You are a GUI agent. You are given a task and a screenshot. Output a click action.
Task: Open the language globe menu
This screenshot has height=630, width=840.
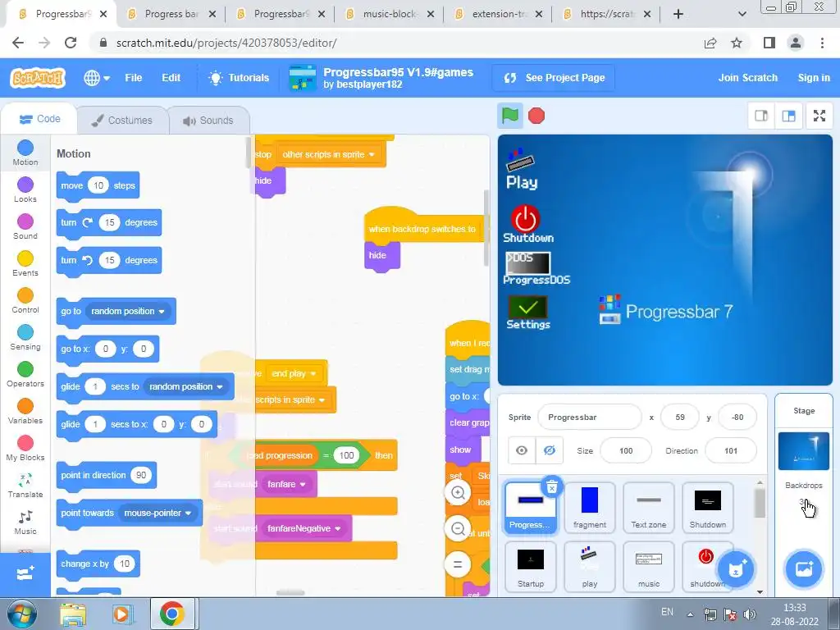click(97, 78)
